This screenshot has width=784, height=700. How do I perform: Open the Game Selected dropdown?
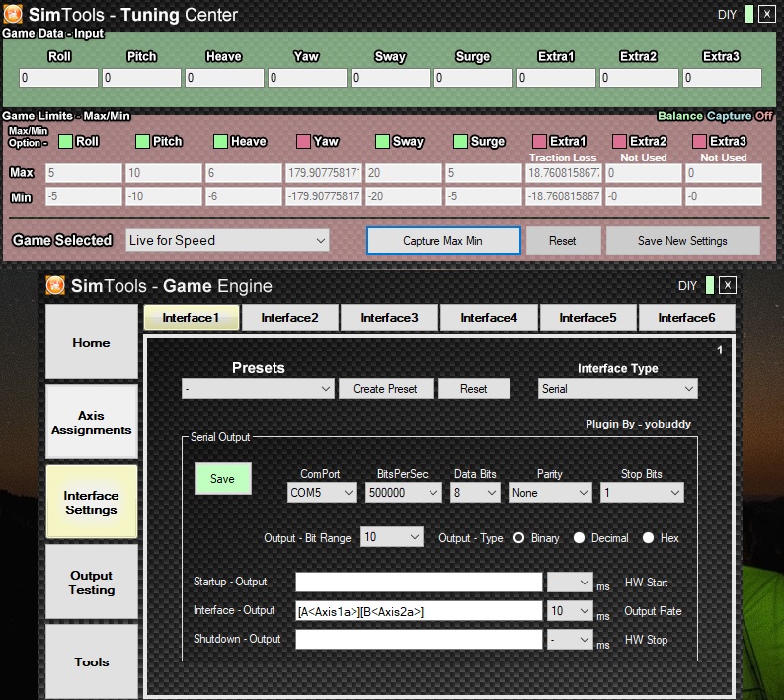point(227,241)
